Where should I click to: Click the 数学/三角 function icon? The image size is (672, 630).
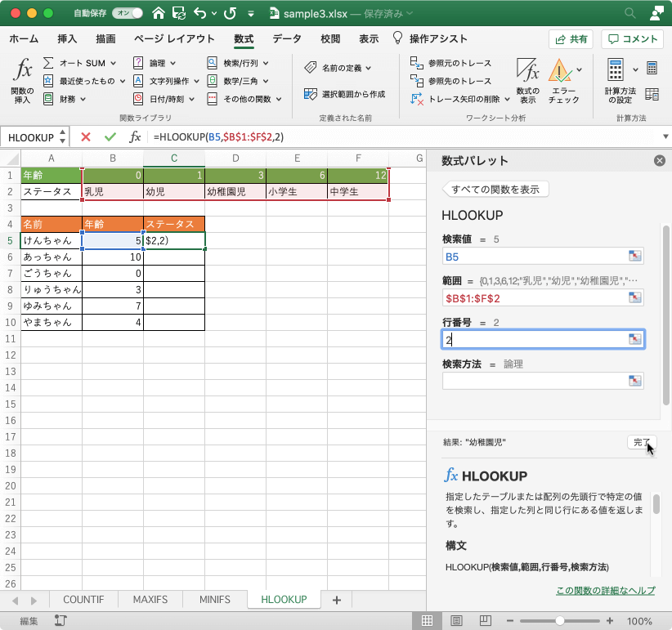pos(212,81)
